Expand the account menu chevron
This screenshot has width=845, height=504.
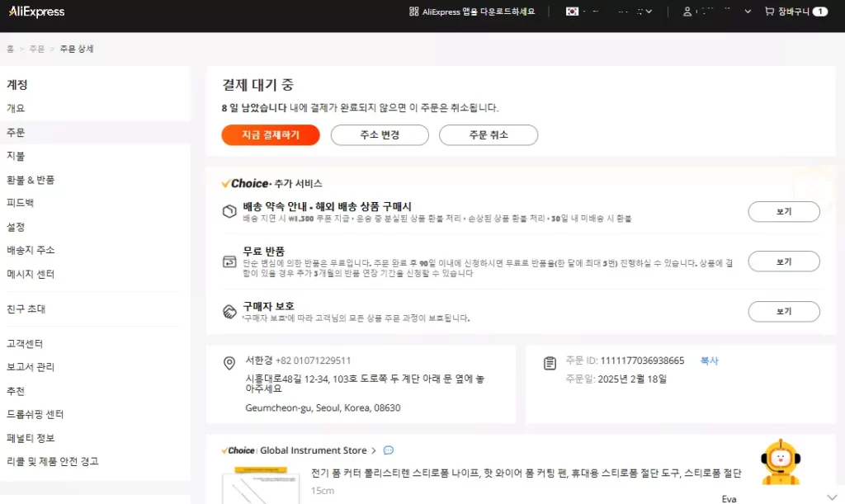747,12
